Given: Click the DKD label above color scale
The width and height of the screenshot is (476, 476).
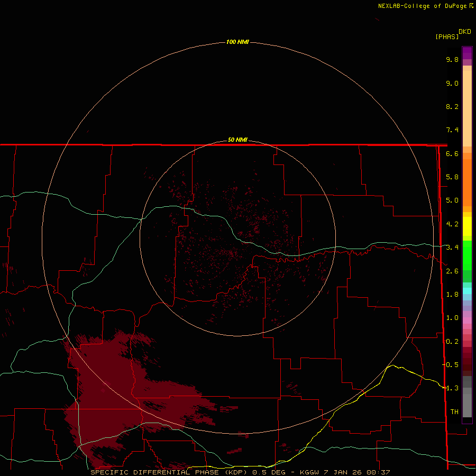Looking at the screenshot, I should 465,31.
